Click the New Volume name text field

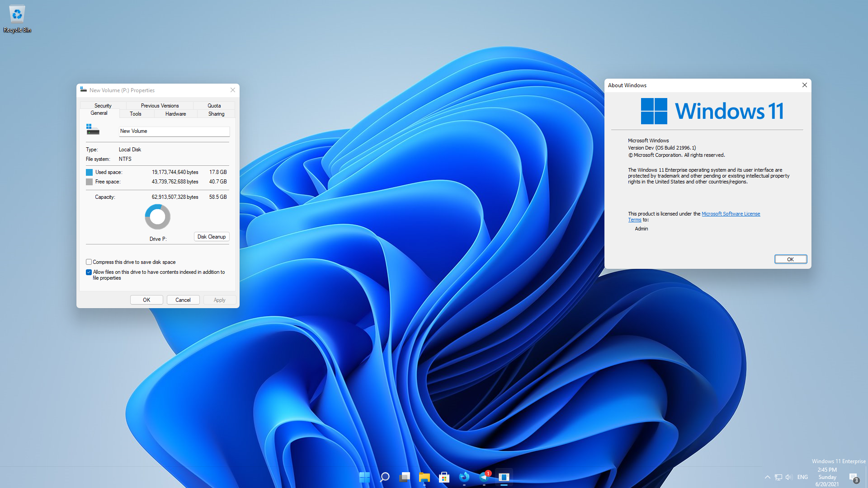click(x=175, y=131)
